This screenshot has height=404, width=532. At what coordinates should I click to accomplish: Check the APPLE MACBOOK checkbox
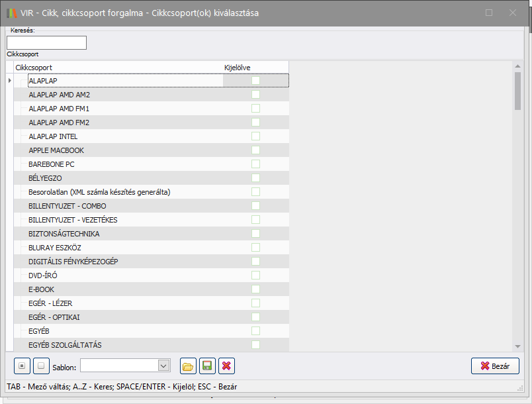[x=255, y=150]
